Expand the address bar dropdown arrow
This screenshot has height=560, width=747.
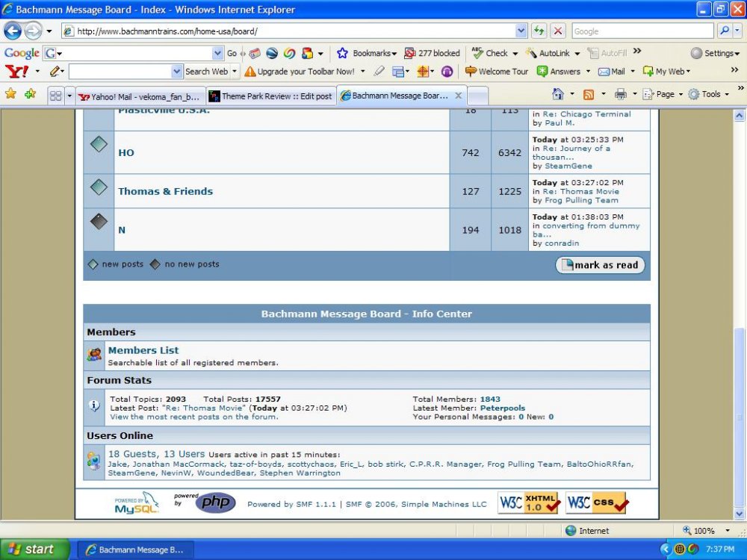click(x=521, y=31)
